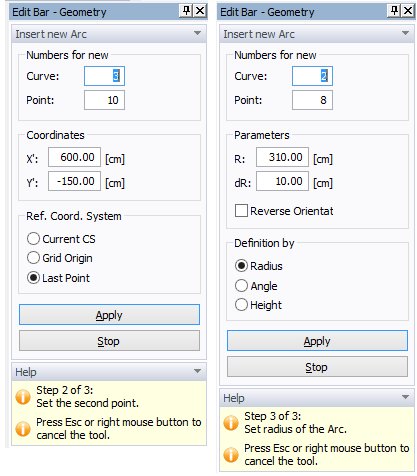Pin the left Edit Bar panel
The width and height of the screenshot is (417, 476).
(186, 11)
